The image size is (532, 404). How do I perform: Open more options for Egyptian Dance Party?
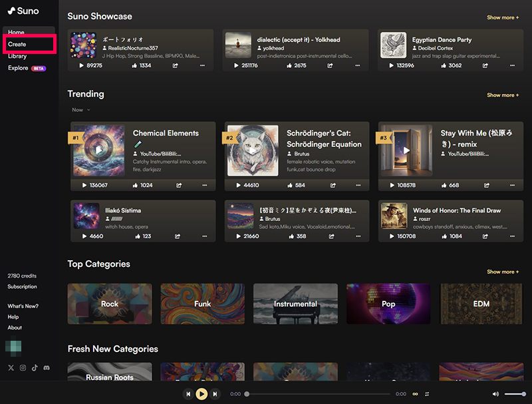pos(512,65)
